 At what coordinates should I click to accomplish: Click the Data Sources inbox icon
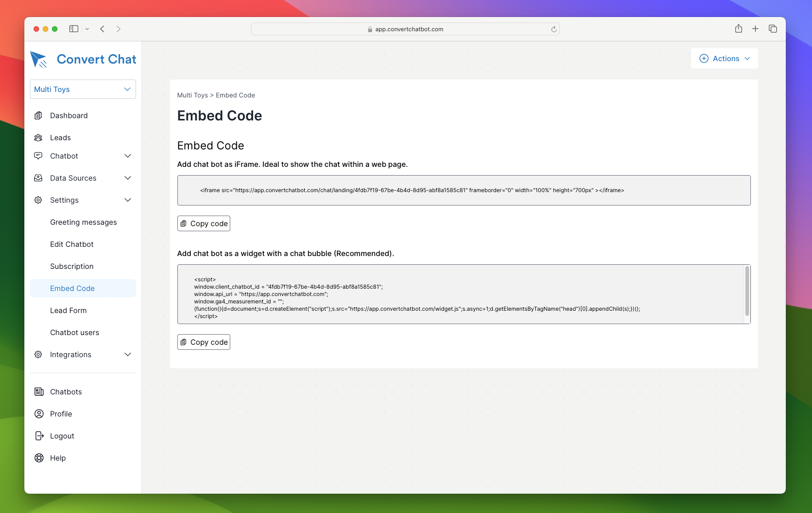point(39,178)
